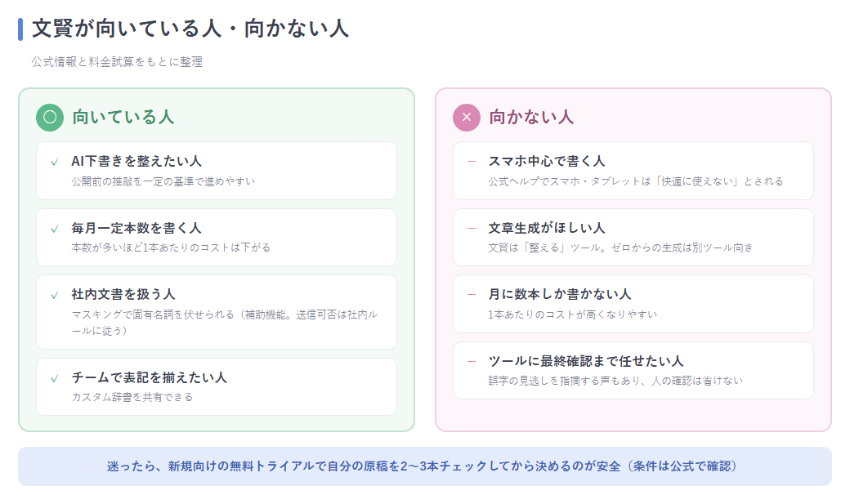Viewport: 850px width, 504px height.
Task: Select the title 毎月一定本数を書く人
Action: coord(136,228)
